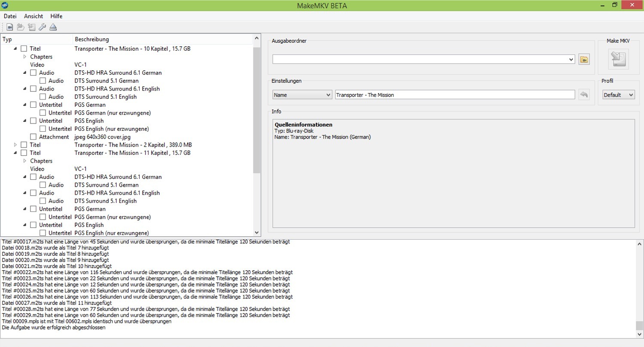Screen dimensions: 644x347
Task: Toggle PGS German subtitle under 11 Kapitel title
Action: pos(33,209)
